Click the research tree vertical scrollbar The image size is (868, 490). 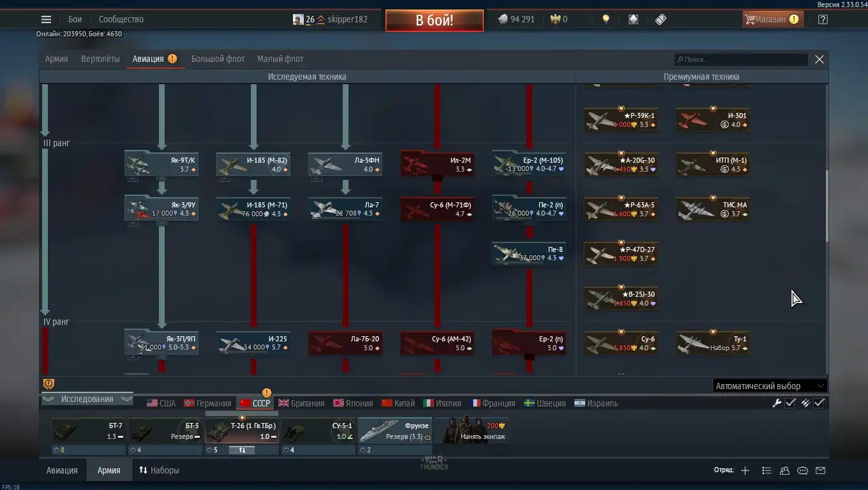point(827,205)
